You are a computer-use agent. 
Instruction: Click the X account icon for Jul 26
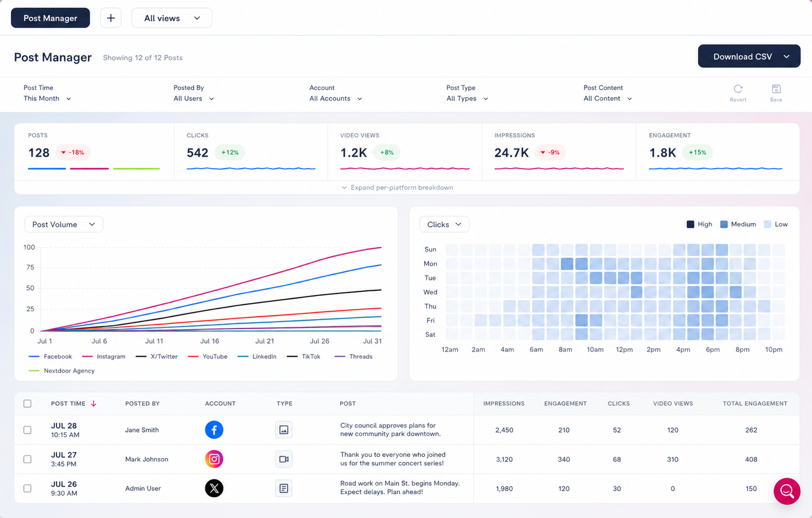(214, 488)
